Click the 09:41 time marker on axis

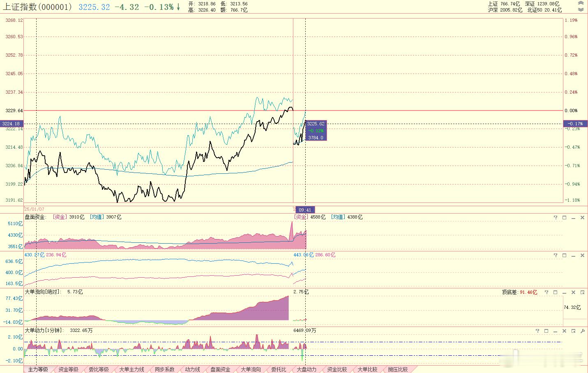point(305,210)
